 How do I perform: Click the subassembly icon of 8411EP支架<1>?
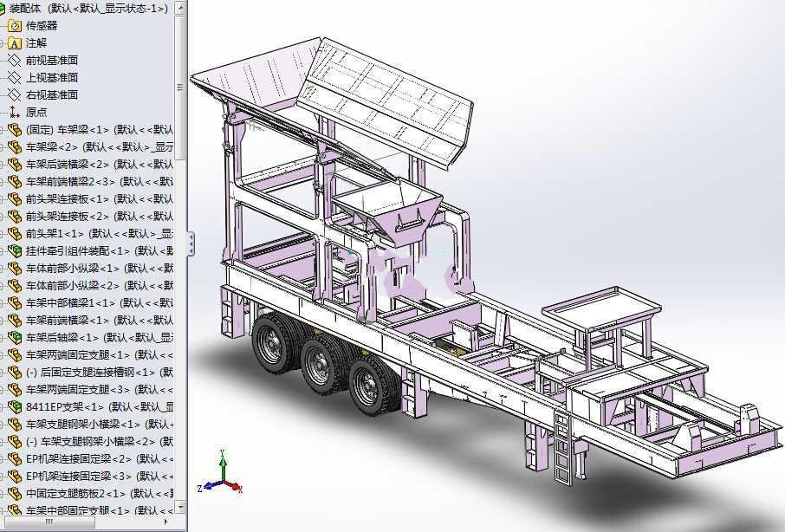click(15, 406)
